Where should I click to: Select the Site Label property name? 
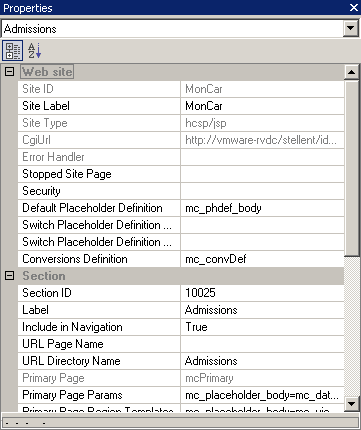tap(46, 106)
